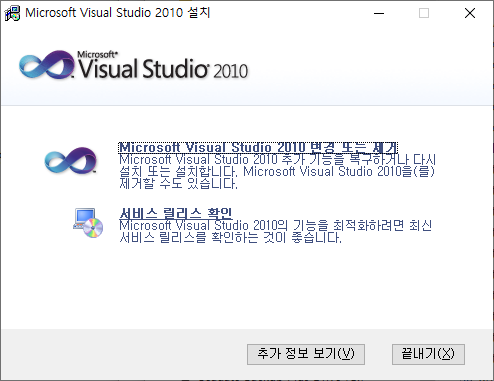494x381 pixels.
Task: Click the text 'Microsoft Visual Studio 2010의 기능을 최적화하려면'
Action: point(262,226)
